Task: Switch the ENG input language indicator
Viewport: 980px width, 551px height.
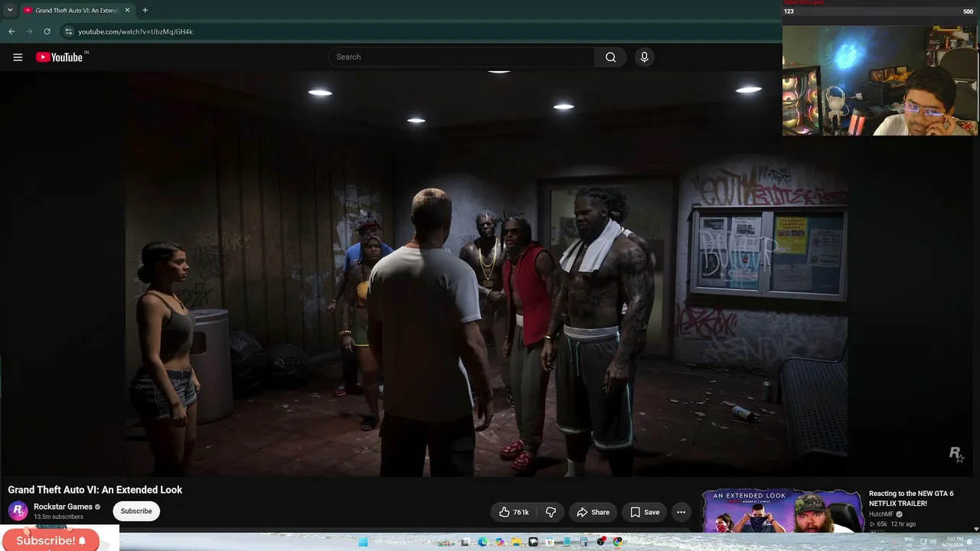Action: point(910,542)
